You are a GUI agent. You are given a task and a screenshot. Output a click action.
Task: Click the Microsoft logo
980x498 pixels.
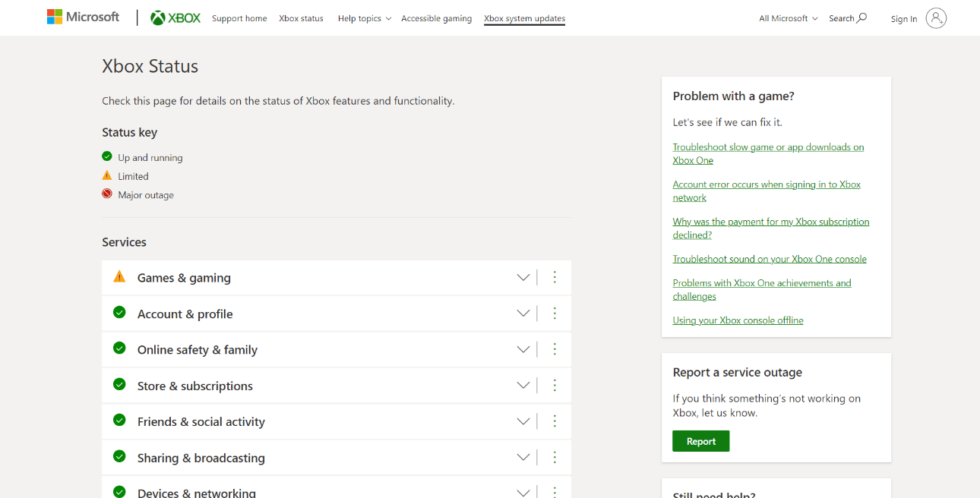coord(84,17)
